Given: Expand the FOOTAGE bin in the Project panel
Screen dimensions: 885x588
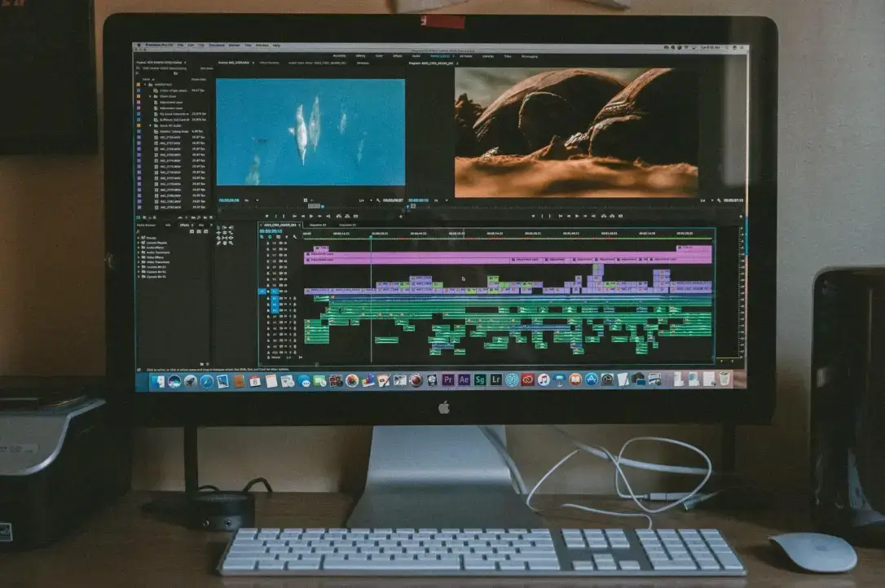Looking at the screenshot, I should [x=144, y=85].
